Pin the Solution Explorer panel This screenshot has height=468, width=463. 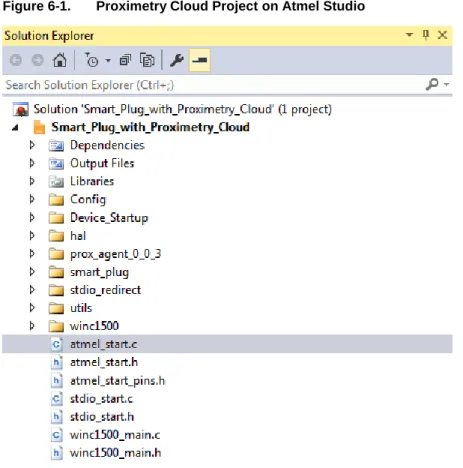(426, 35)
